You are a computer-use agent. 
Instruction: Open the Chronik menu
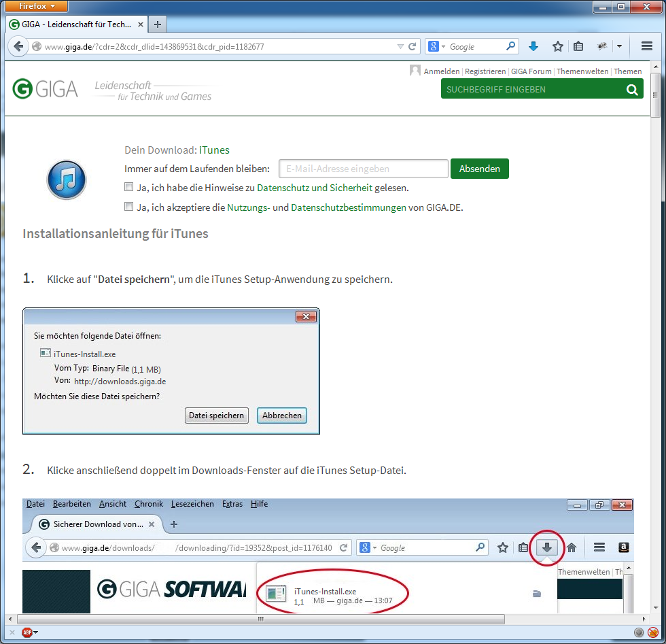149,504
